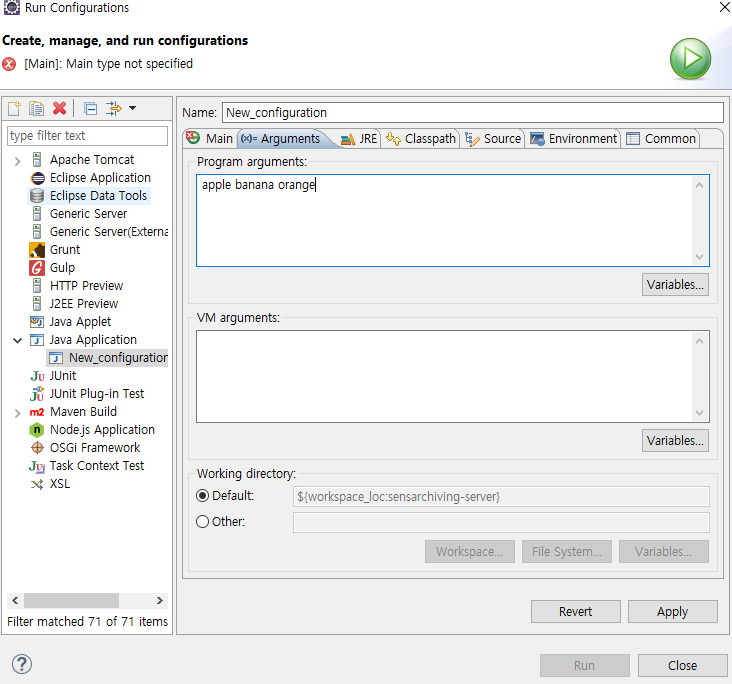Viewport: 732px width, 684px height.
Task: Click the OSGi Framework icon
Action: tap(37, 448)
